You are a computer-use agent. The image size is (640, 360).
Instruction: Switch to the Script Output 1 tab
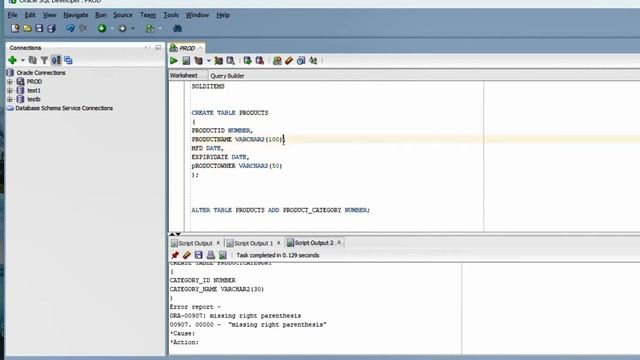point(253,243)
